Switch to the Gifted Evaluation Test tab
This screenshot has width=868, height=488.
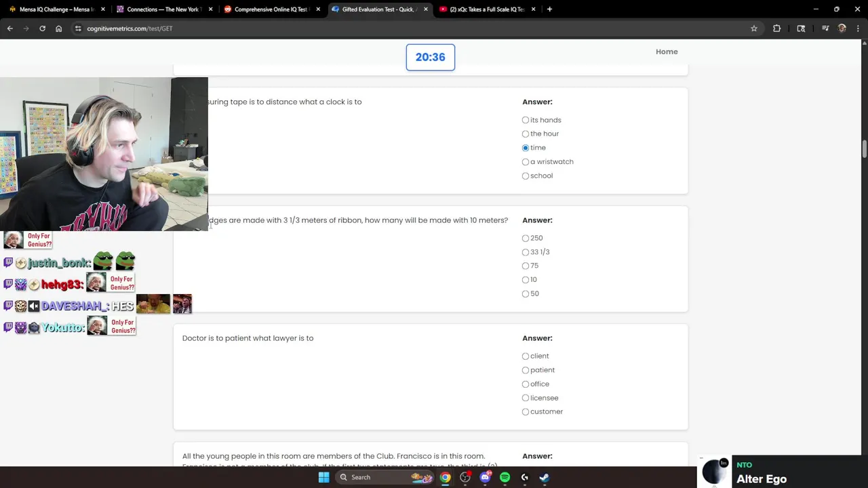coord(378,9)
